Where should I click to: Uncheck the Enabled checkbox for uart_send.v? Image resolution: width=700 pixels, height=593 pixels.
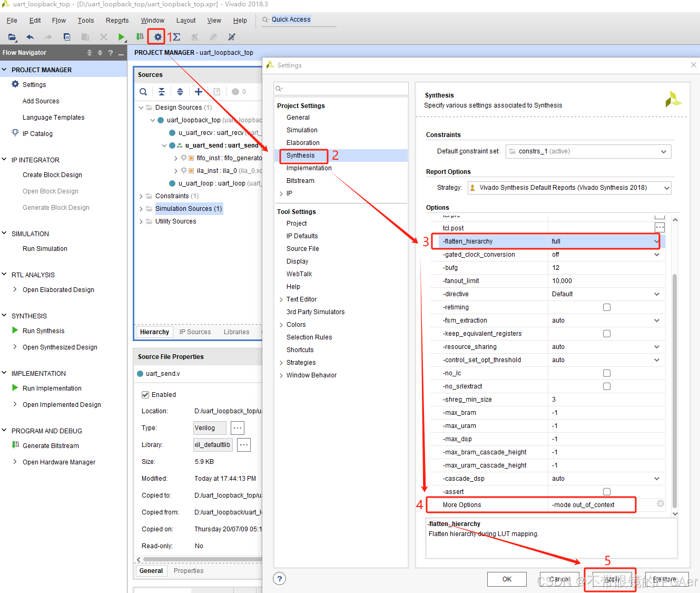pyautogui.click(x=145, y=395)
